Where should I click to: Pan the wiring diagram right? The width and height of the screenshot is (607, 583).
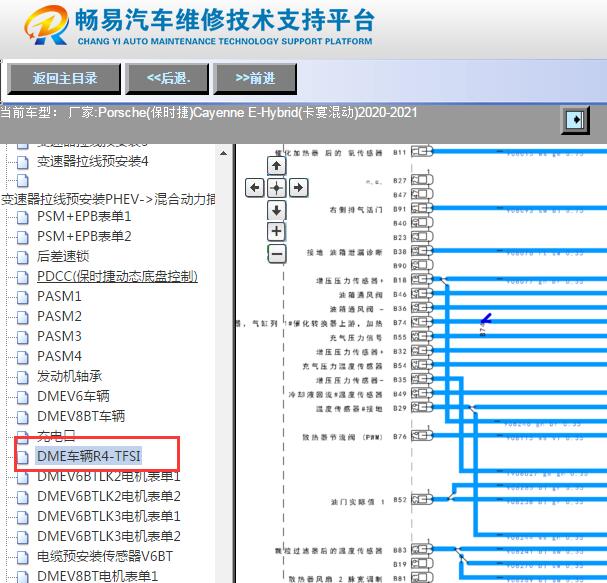coord(298,188)
